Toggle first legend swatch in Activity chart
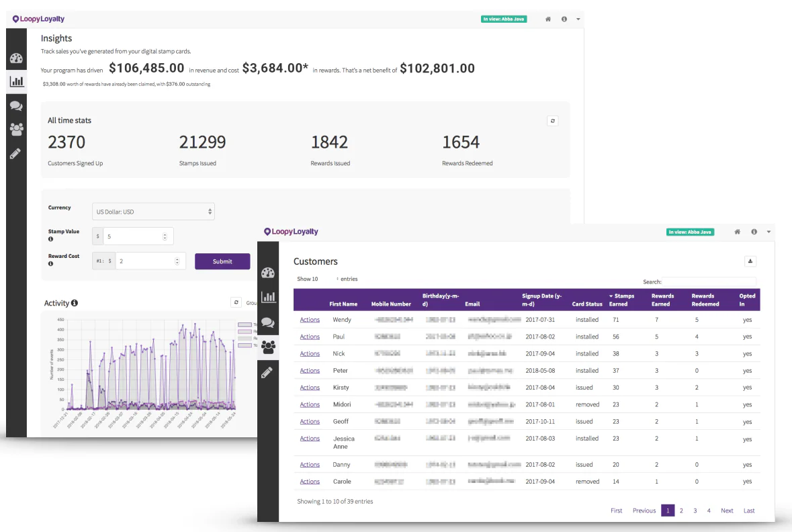This screenshot has width=792, height=532. pos(245,325)
